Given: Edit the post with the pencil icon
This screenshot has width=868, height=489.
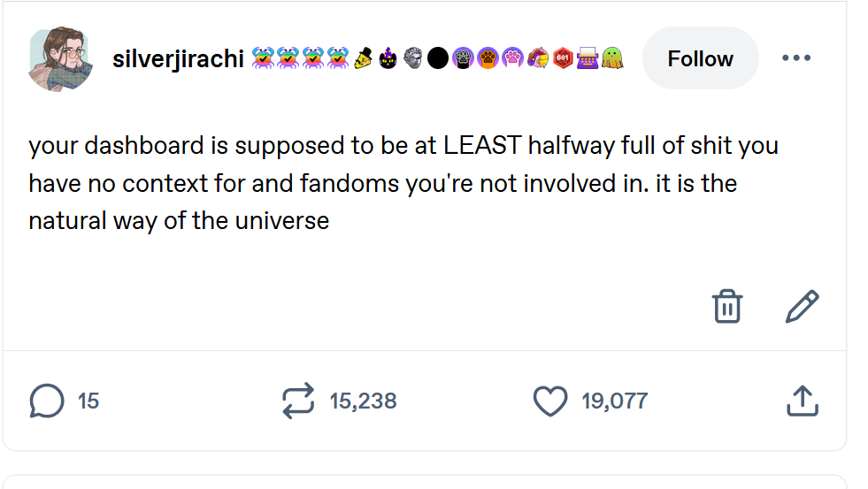Looking at the screenshot, I should (x=802, y=306).
